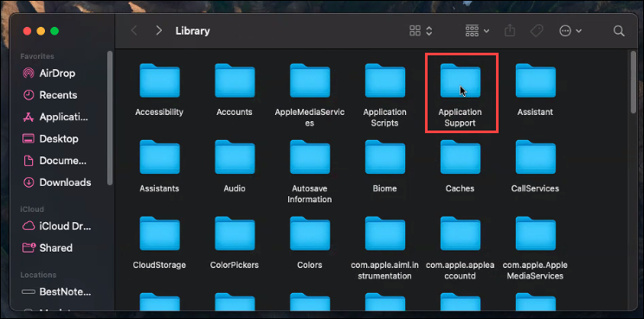
Task: Select the CloudStorage folder
Action: coord(159,234)
